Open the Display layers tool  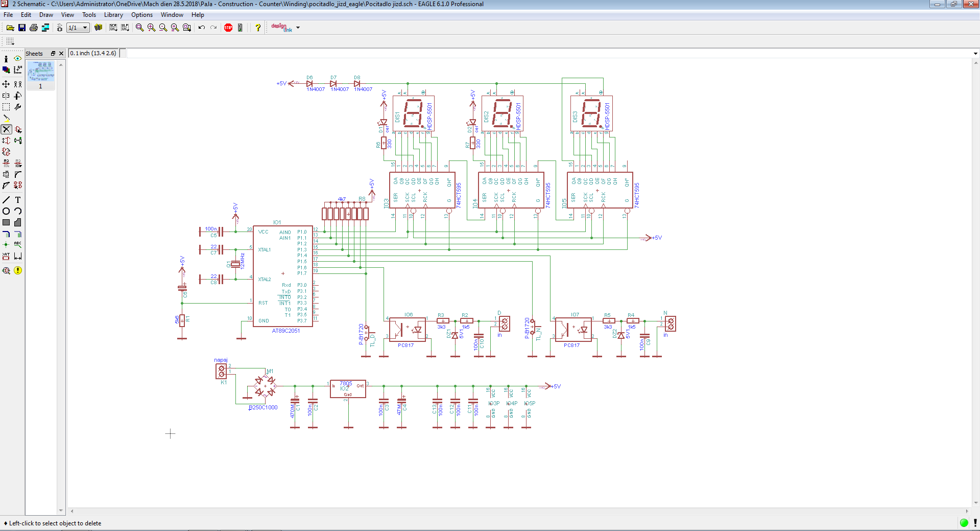6,70
